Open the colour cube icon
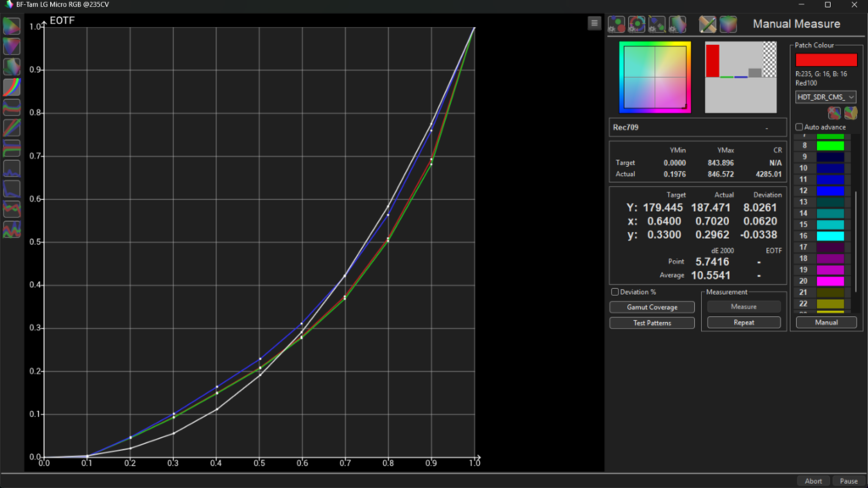Image resolution: width=868 pixels, height=488 pixels. coord(728,25)
